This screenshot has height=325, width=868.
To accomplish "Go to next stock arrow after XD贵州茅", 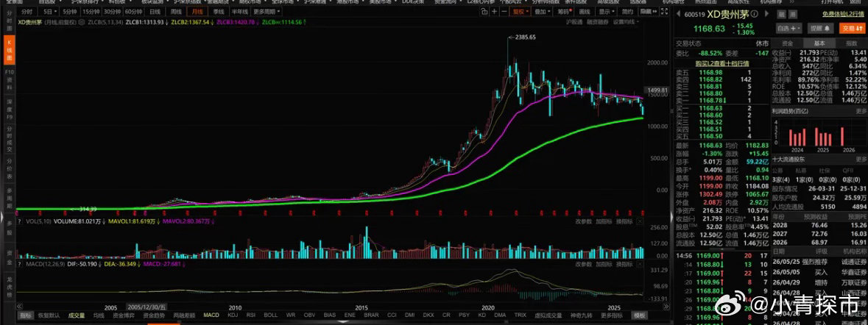I will pos(766,15).
